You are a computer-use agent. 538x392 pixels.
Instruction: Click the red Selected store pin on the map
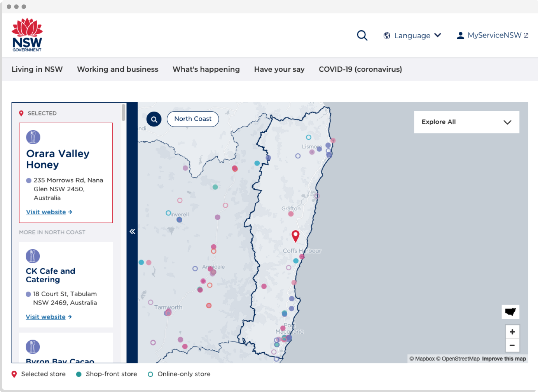click(295, 235)
